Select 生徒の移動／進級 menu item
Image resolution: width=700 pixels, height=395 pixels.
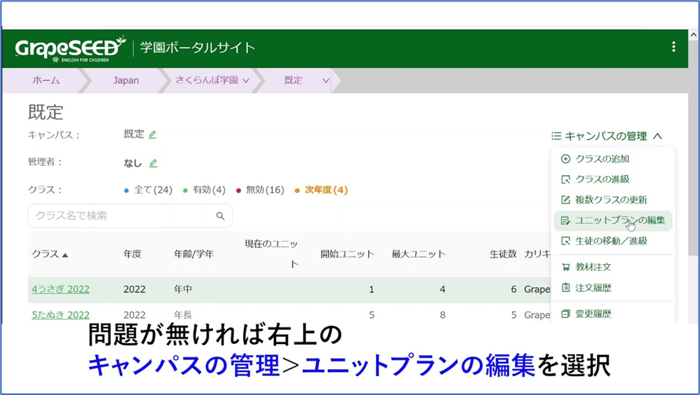coord(612,241)
